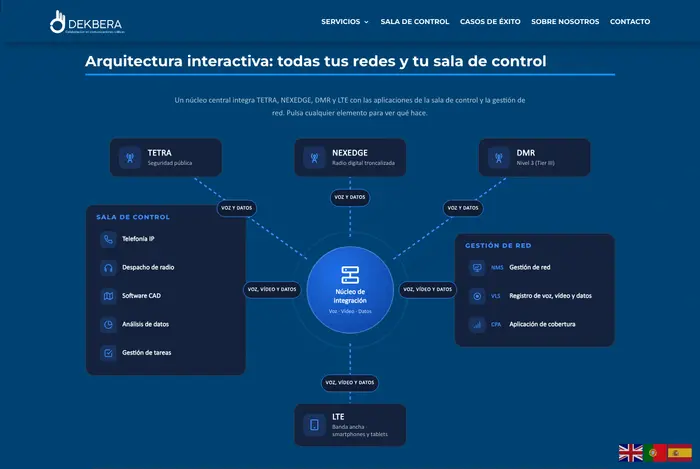Screen dimensions: 700x469
Task: Open the Contacto menu item
Action: coord(630,21)
